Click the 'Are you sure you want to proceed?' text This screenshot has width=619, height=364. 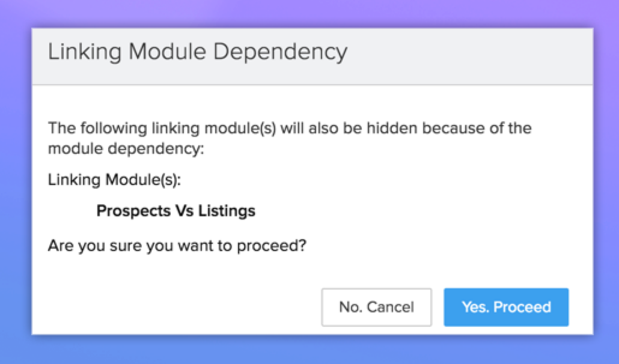pos(177,246)
